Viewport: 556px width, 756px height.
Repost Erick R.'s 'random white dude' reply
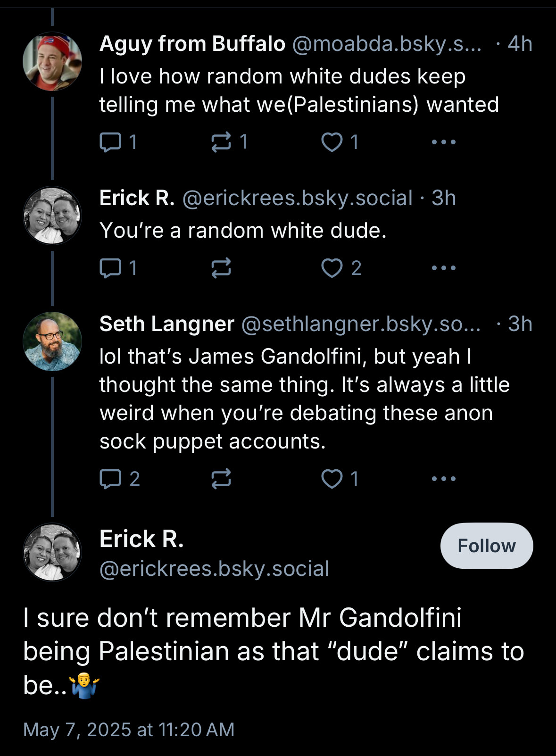[x=221, y=268]
